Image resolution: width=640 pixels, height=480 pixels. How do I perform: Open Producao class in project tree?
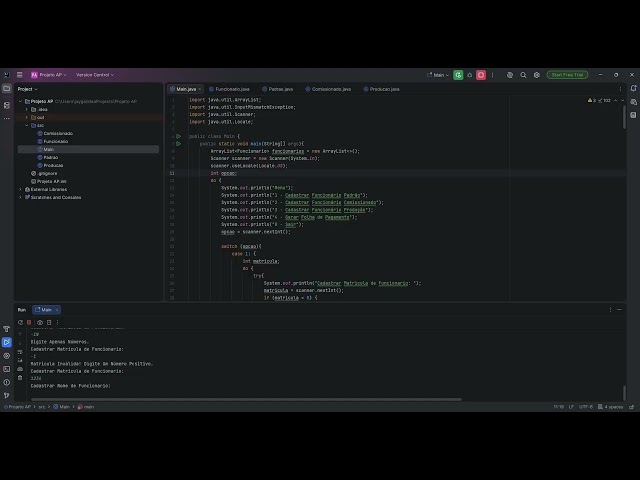coord(50,165)
